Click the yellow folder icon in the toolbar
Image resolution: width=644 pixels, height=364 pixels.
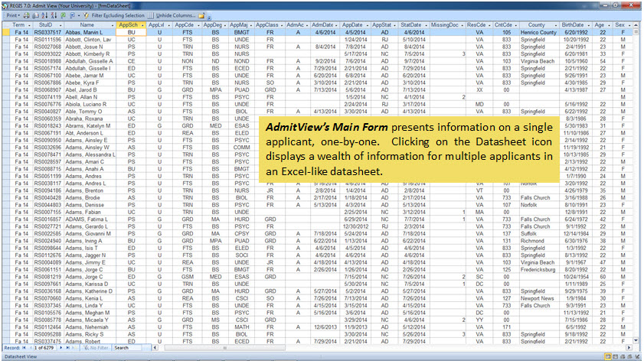tap(201, 15)
